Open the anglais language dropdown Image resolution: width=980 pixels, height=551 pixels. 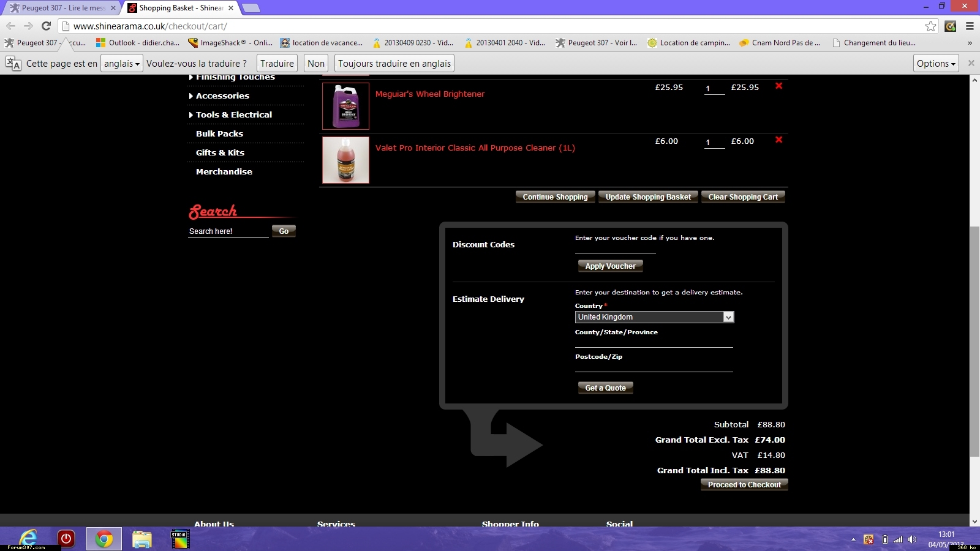point(121,64)
